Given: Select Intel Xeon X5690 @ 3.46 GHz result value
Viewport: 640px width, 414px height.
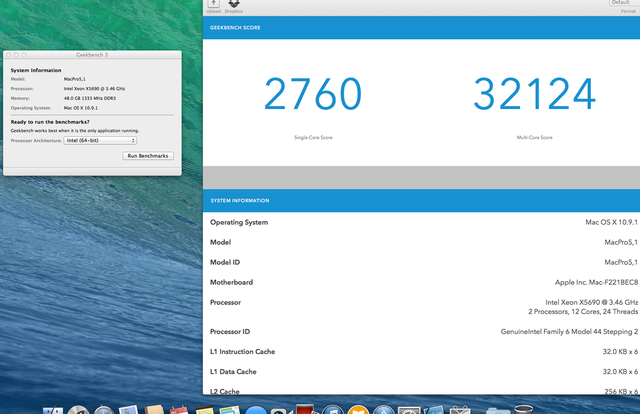Looking at the screenshot, I should (591, 303).
